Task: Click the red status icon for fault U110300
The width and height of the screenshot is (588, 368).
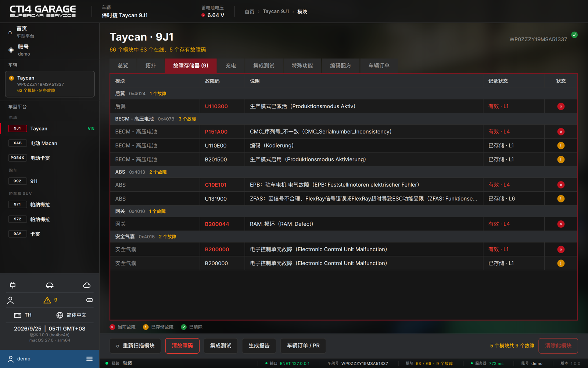Action: [561, 106]
